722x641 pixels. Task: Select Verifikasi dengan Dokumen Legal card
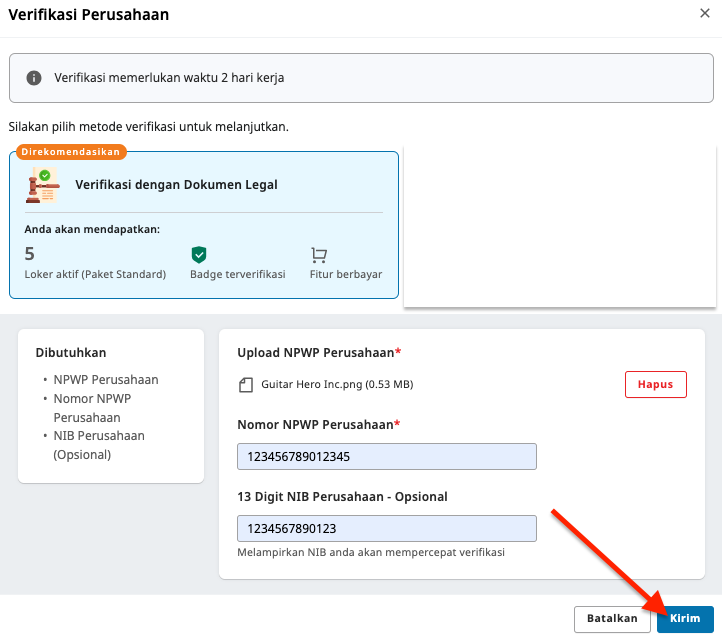click(204, 225)
